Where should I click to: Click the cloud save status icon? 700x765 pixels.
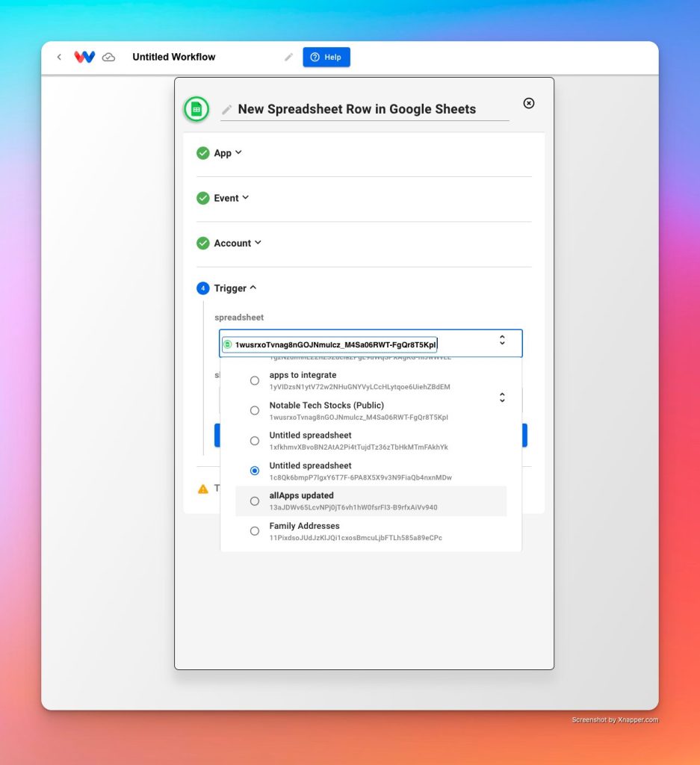tap(108, 57)
